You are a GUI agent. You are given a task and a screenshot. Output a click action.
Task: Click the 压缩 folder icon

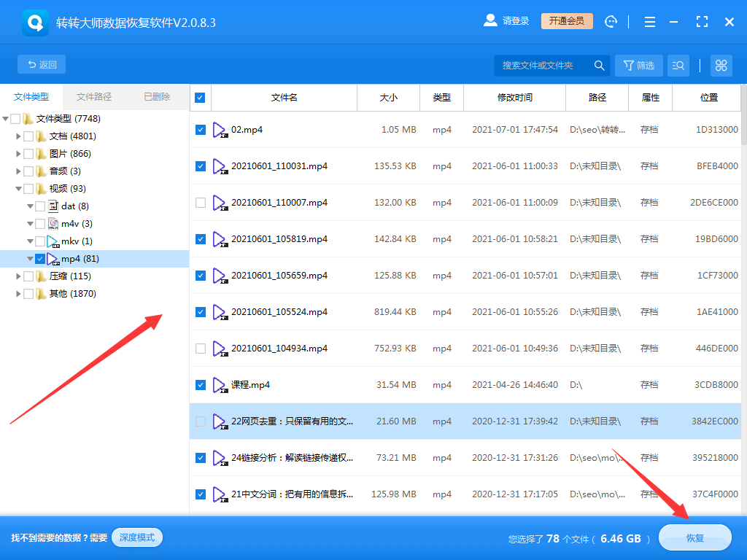tap(41, 276)
